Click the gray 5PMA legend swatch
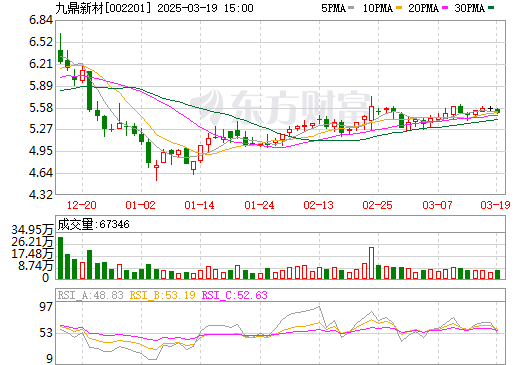Viewport: 520px width, 365px height. (351, 8)
